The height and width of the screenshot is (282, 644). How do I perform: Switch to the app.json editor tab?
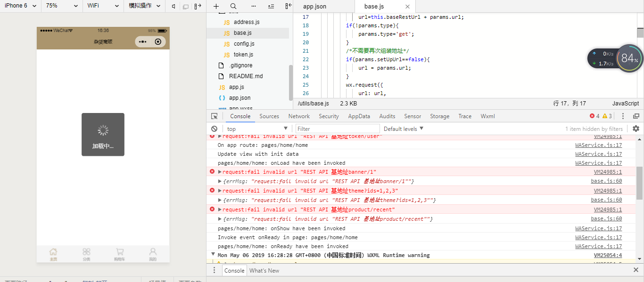point(314,7)
